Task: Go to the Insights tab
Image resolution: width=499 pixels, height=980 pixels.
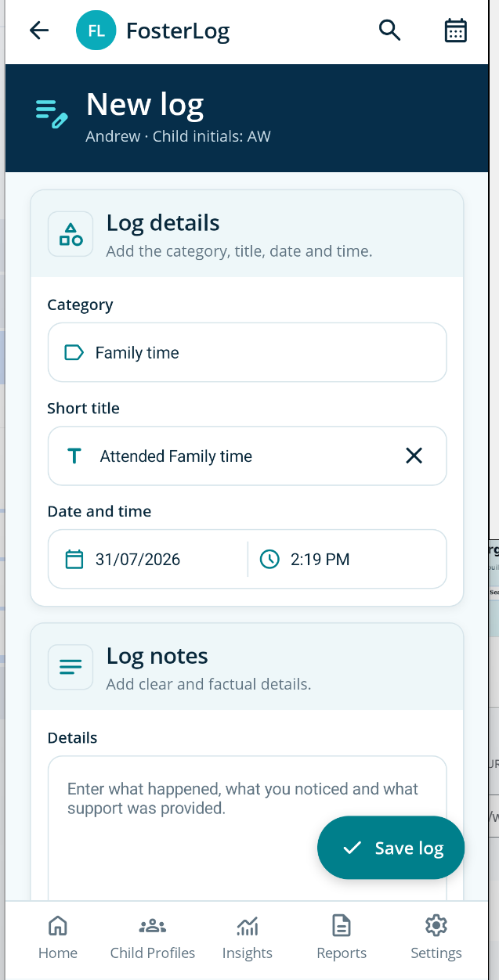Action: pos(248,938)
